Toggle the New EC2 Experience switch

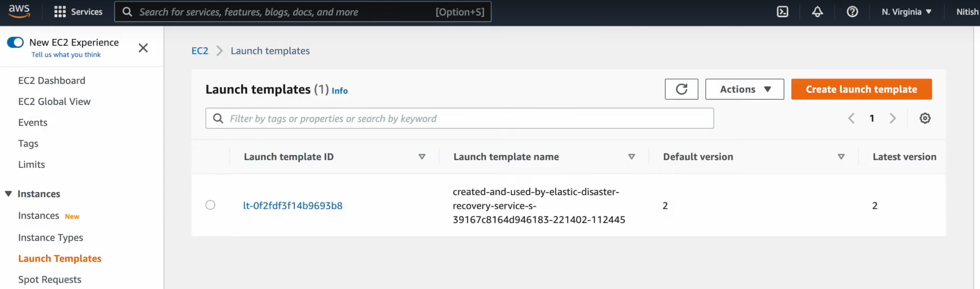pyautogui.click(x=15, y=42)
